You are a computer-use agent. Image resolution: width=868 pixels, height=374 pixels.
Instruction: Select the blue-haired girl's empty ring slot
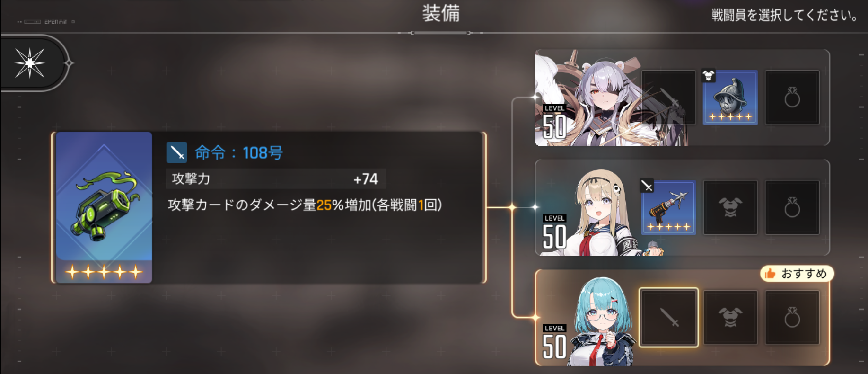792,317
